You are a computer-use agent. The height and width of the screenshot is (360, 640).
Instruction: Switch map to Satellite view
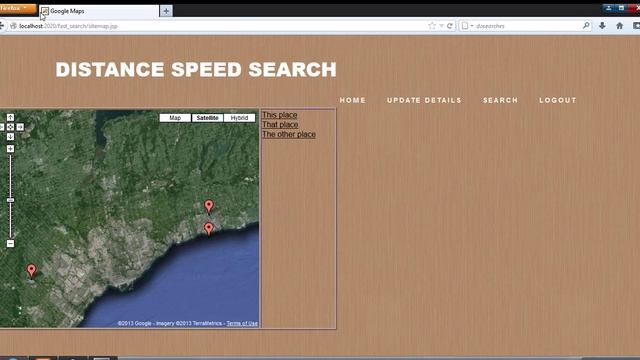point(207,118)
